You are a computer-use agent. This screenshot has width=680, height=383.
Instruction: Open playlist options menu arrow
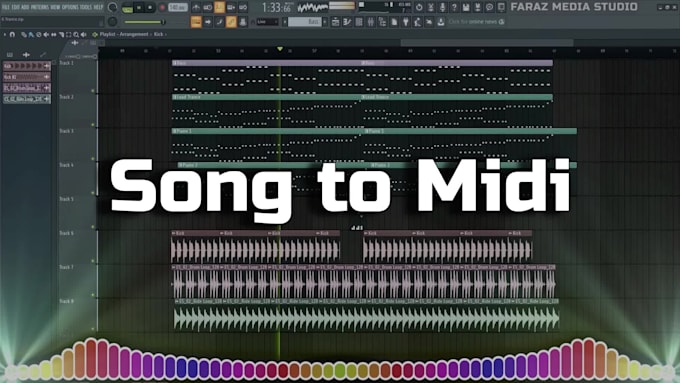(x=6, y=34)
